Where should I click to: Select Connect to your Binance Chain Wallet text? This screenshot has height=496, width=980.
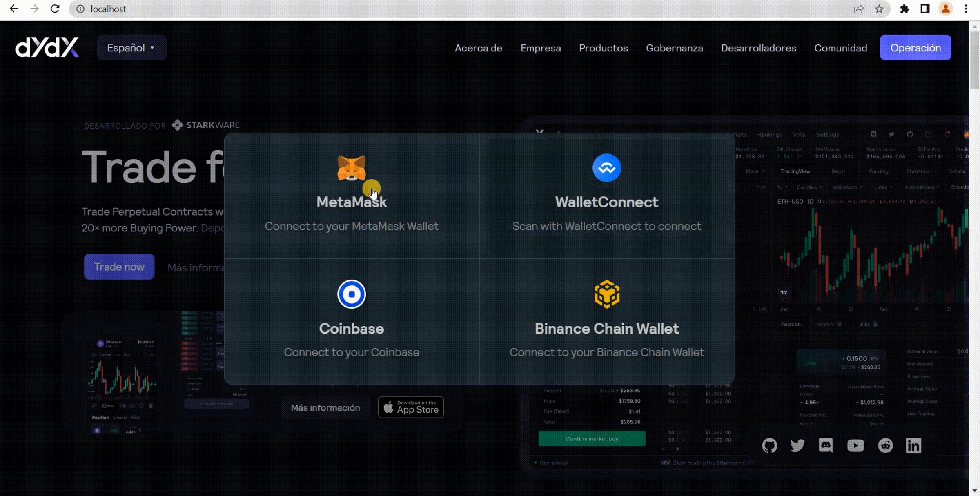607,352
